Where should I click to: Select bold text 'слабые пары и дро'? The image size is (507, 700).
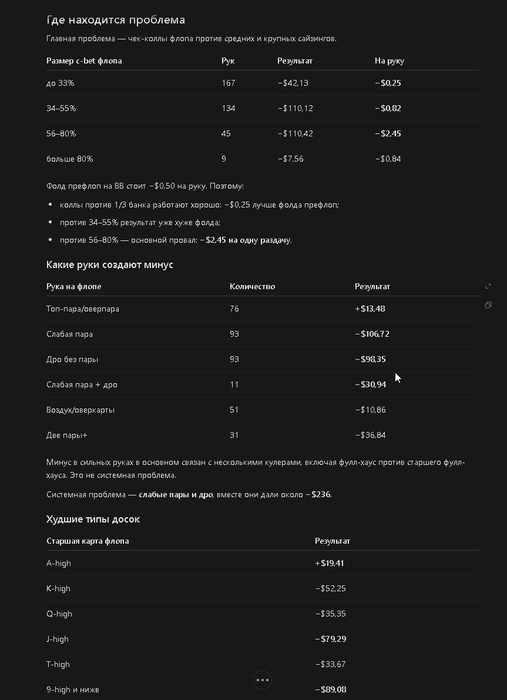(x=175, y=495)
